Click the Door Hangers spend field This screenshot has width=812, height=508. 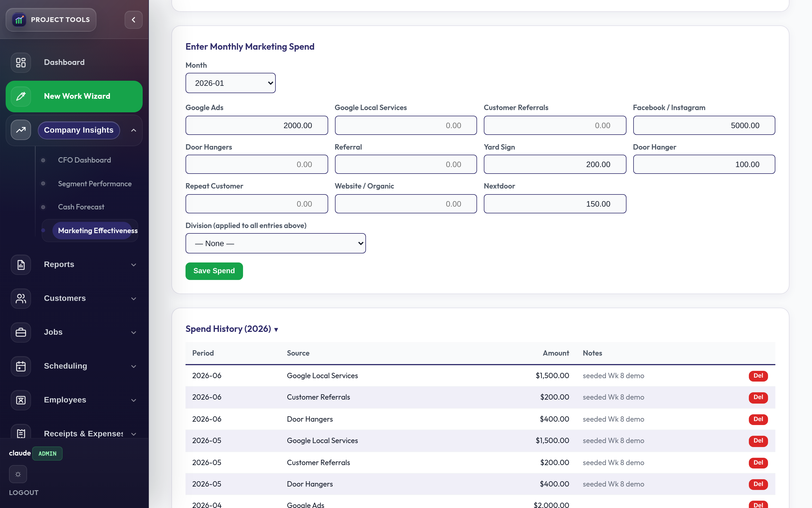[x=257, y=164]
